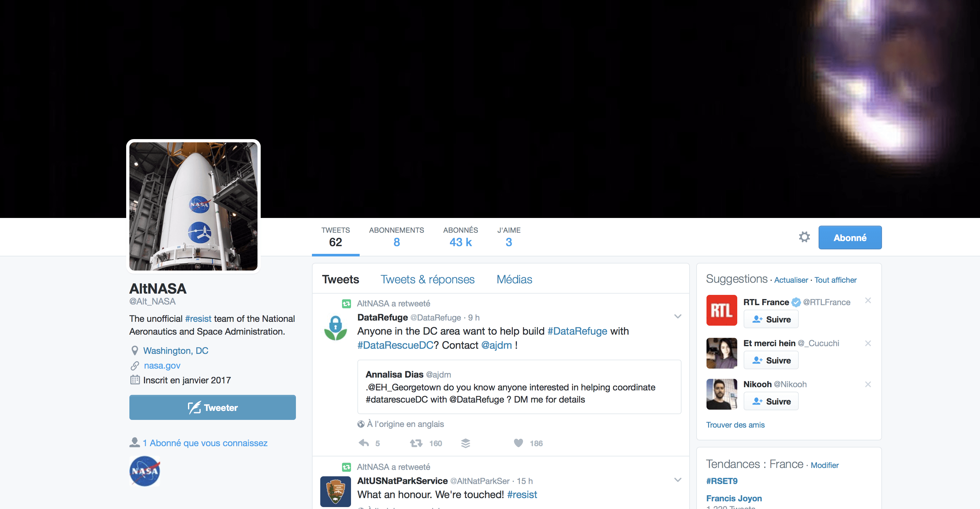The height and width of the screenshot is (509, 980).
Task: Click the stacked layers icon on DataRefuge tweet
Action: [466, 443]
